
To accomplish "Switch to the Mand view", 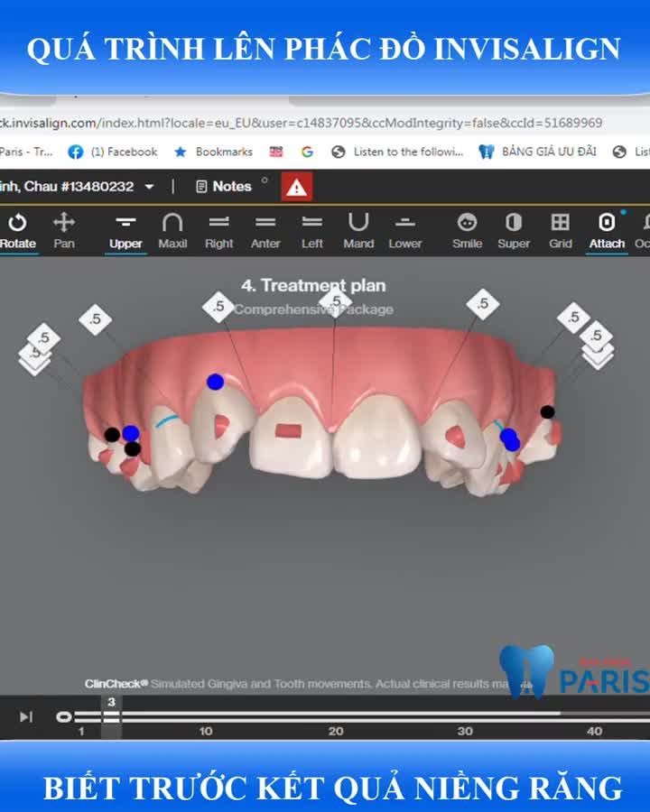I will tap(358, 231).
